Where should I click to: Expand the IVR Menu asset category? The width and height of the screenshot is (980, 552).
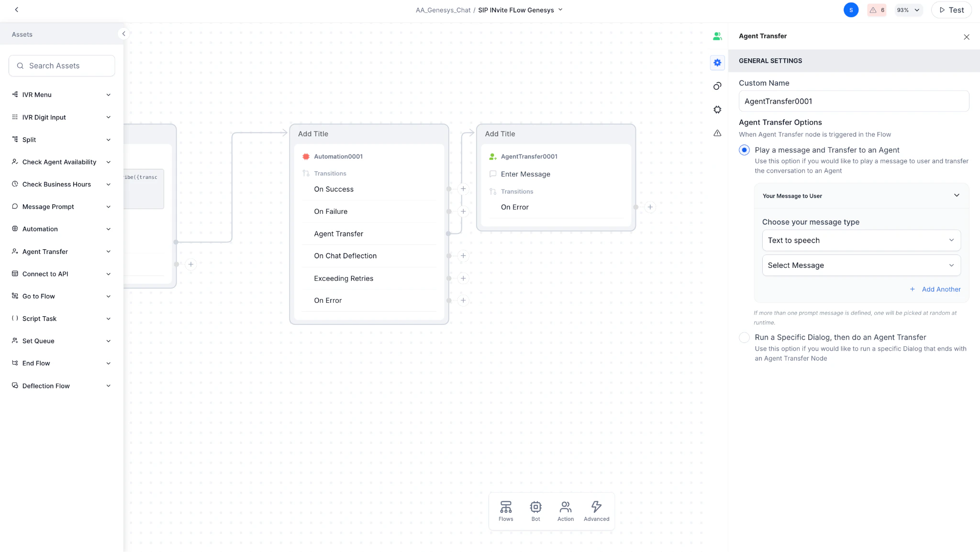(x=109, y=94)
